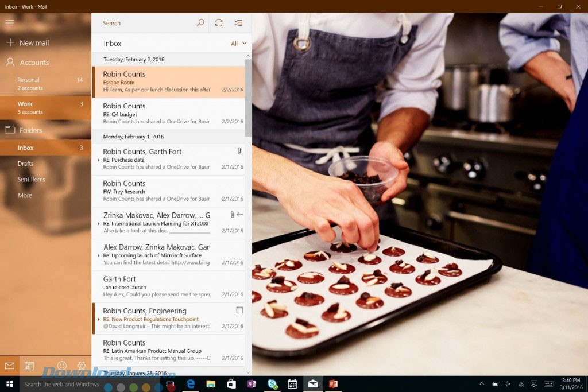588x392 pixels.
Task: Click the Mail envelope icon in the bottom bar
Action: pyautogui.click(x=9, y=366)
